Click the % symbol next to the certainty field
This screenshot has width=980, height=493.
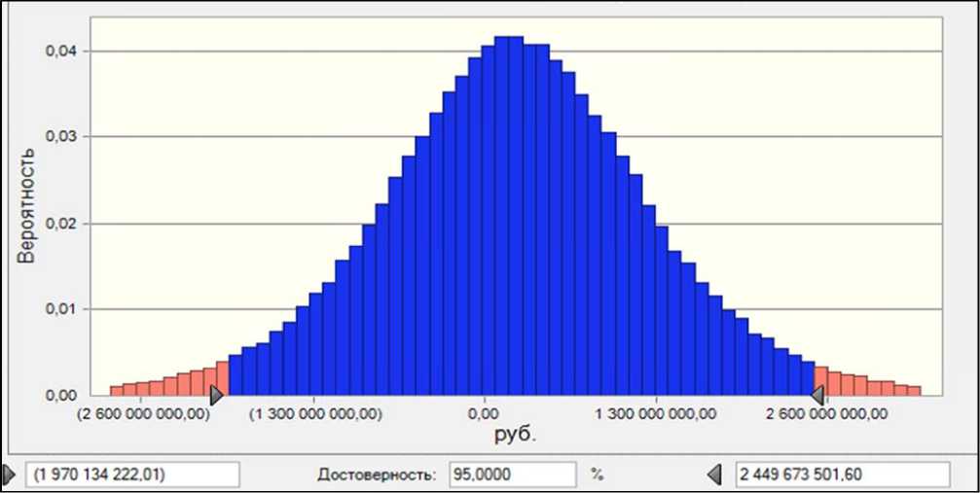click(596, 475)
